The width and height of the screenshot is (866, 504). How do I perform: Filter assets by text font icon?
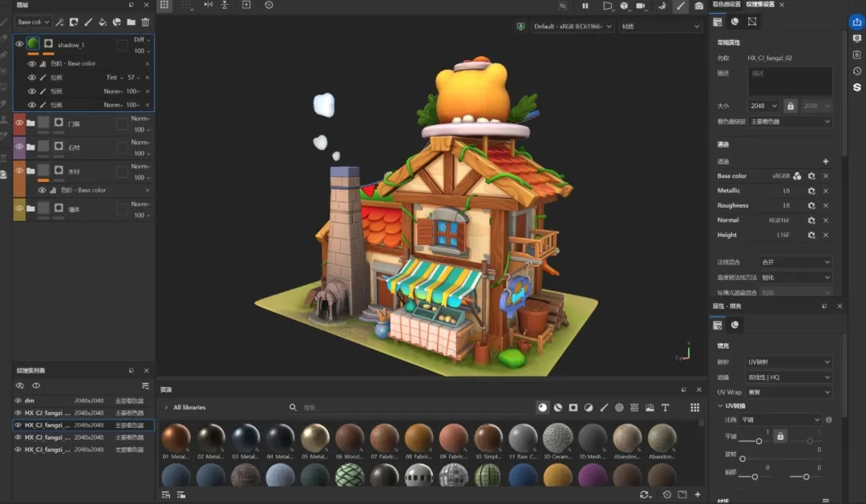click(665, 408)
